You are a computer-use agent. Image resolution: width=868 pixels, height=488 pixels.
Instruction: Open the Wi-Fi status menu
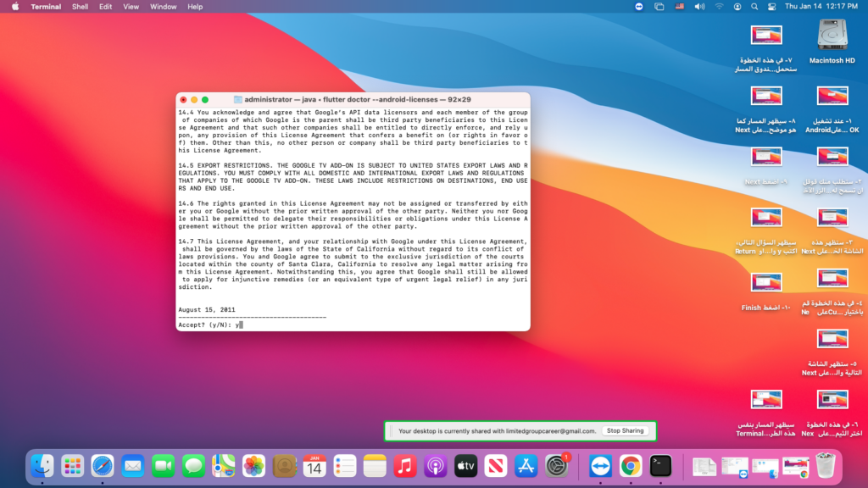pos(719,7)
